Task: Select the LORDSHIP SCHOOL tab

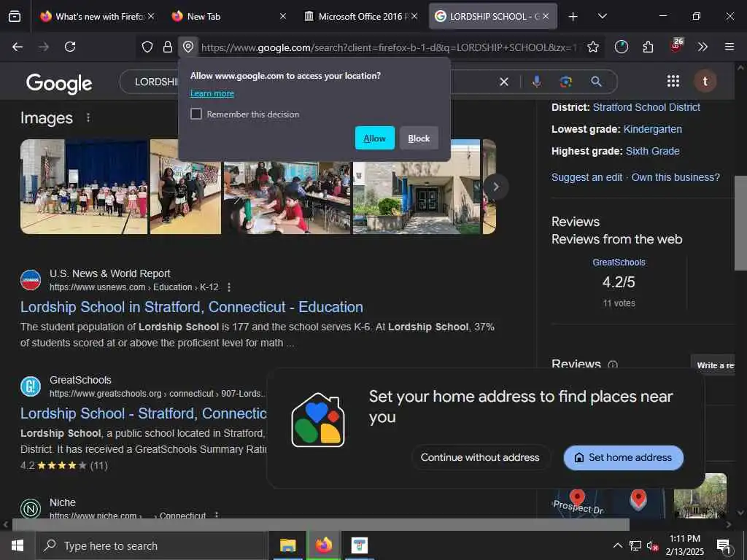Action: [x=492, y=16]
